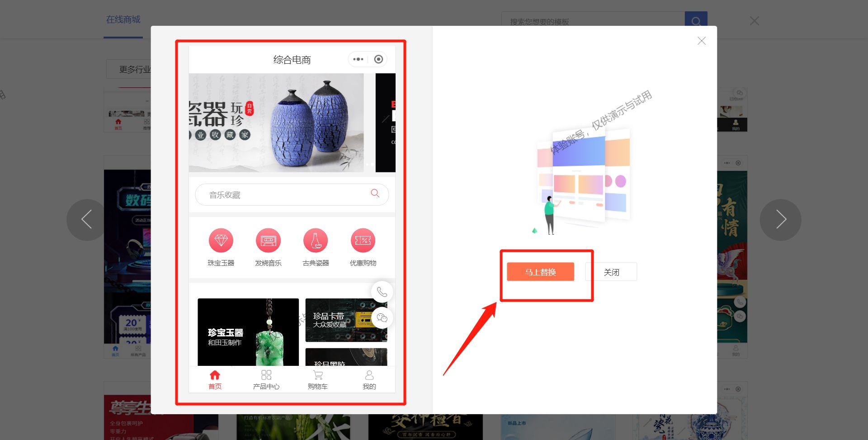
Task: Click the template search input field
Action: (x=588, y=21)
